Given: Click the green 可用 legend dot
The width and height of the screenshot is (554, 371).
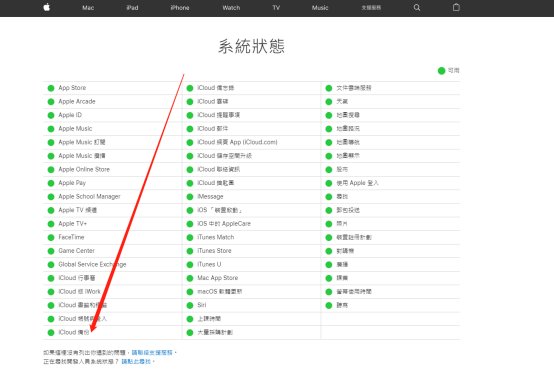Looking at the screenshot, I should tap(441, 71).
